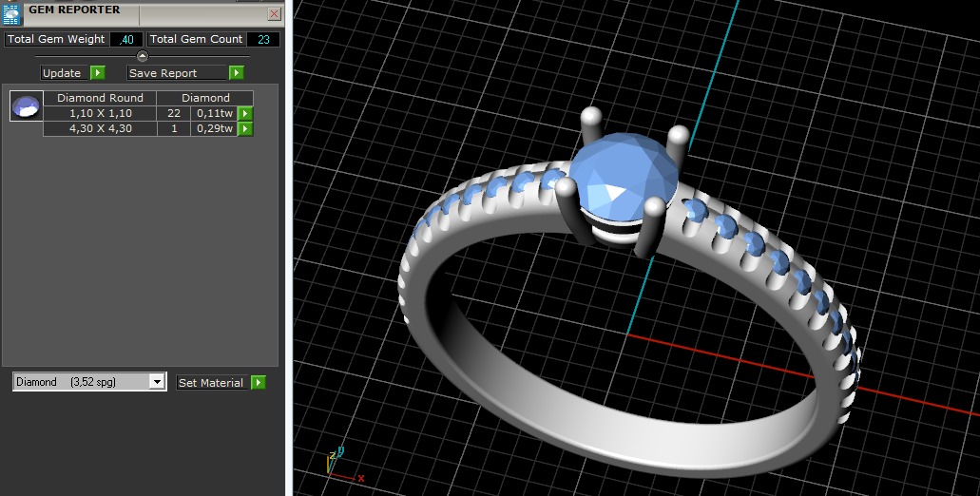Click the diamond gem thumbnail icon

pyautogui.click(x=27, y=105)
